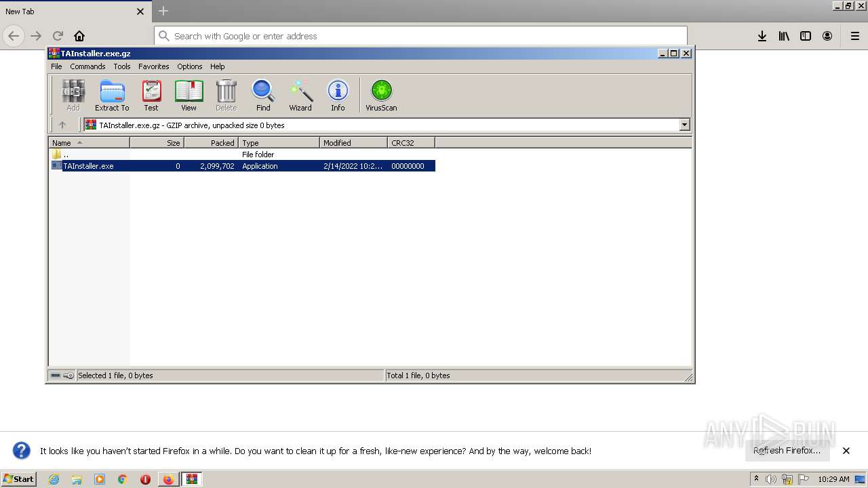Close the New Tab tab
This screenshot has width=868, height=488.
[140, 12]
